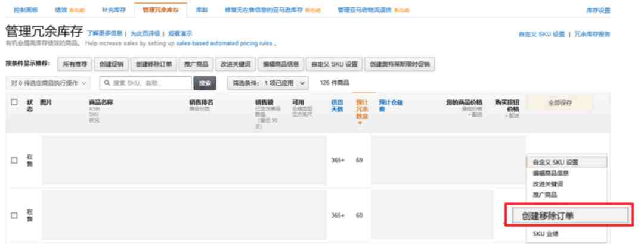Check the row with 69 excess units
Image resolution: width=644 pixels, height=244 pixels.
(x=14, y=160)
